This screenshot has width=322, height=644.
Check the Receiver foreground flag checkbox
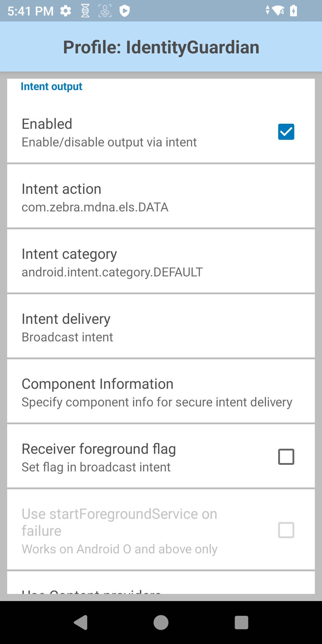coord(286,457)
